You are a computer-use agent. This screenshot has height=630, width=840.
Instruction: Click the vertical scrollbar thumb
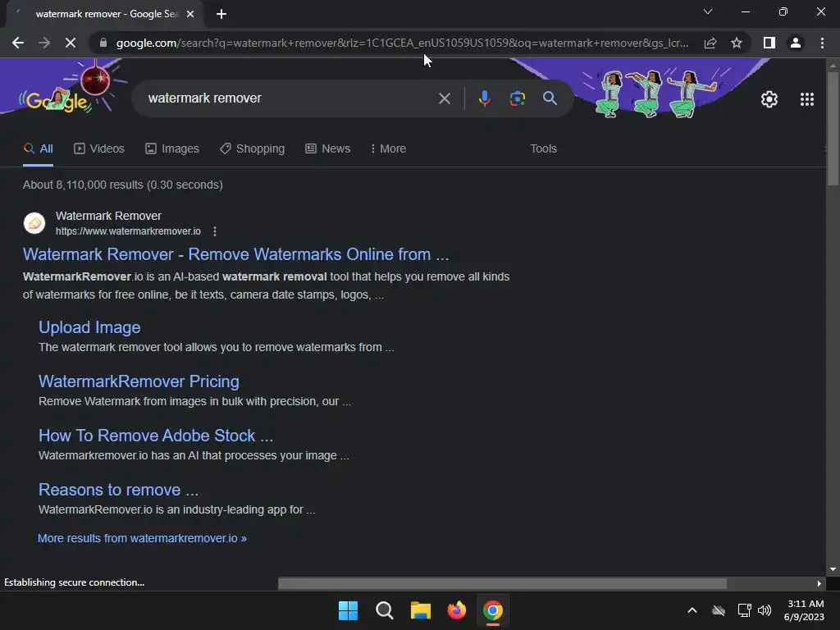(x=833, y=129)
